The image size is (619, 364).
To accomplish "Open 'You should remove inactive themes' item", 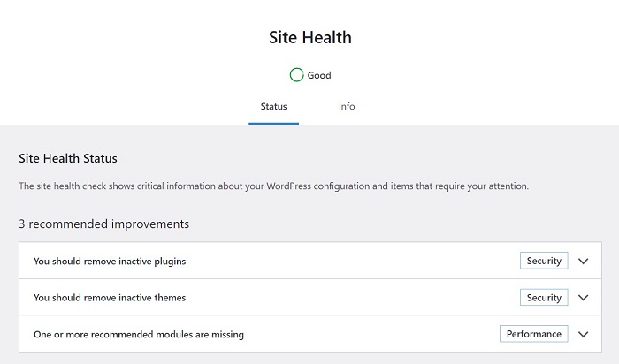I will click(110, 298).
